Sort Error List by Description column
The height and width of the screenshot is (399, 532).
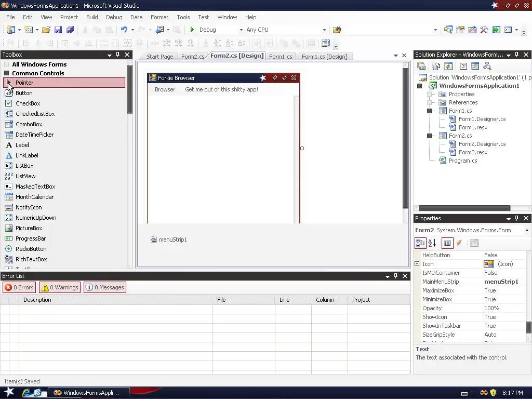115,300
